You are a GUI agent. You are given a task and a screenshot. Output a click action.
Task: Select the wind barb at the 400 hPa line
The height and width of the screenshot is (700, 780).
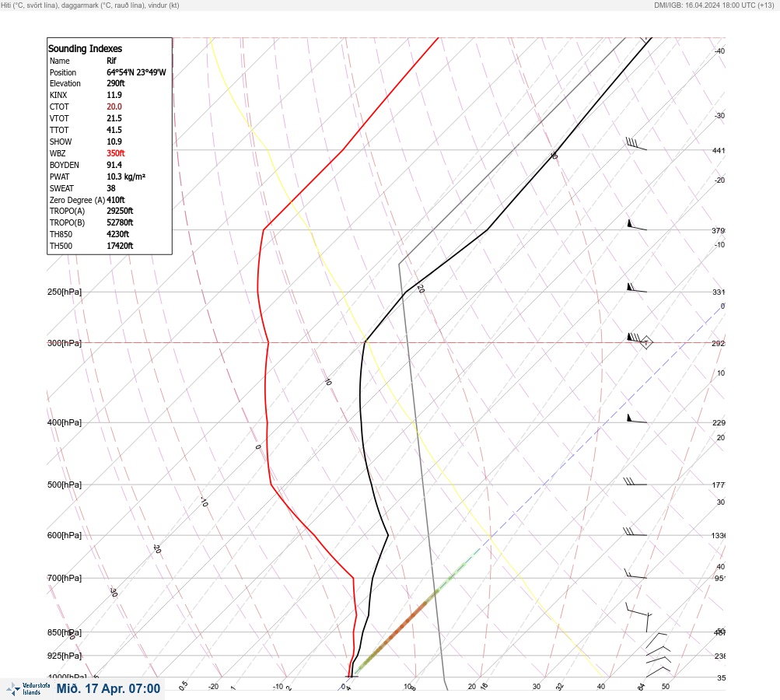(637, 418)
